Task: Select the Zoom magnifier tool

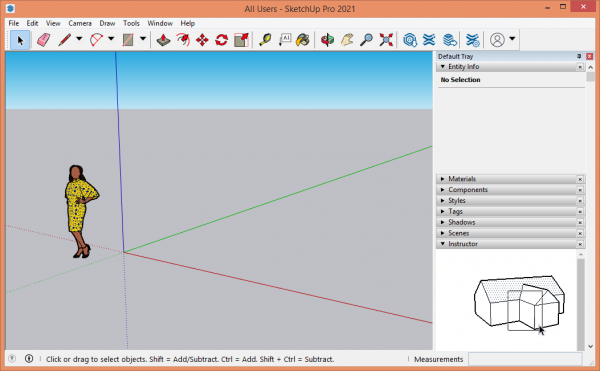Action: pos(367,40)
